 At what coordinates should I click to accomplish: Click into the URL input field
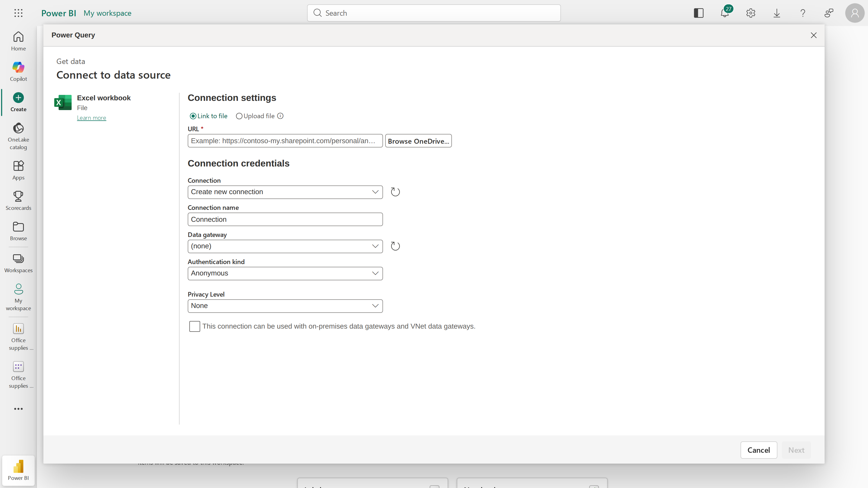point(285,141)
